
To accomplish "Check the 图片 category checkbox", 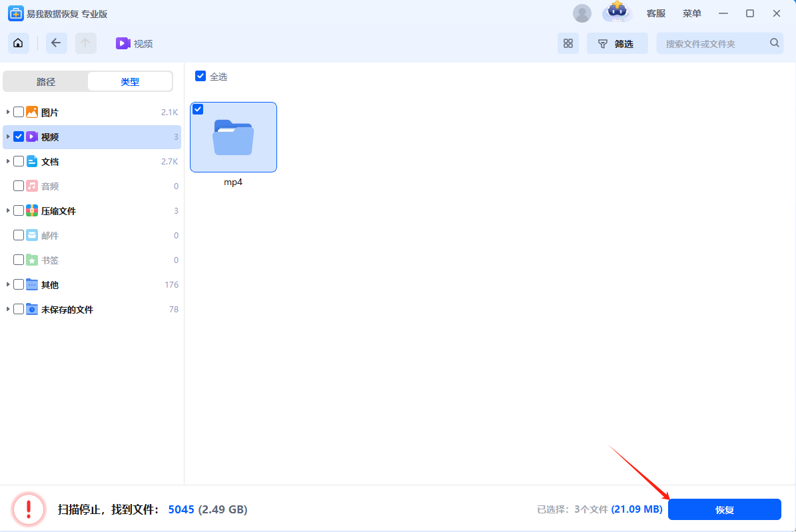I will 19,112.
